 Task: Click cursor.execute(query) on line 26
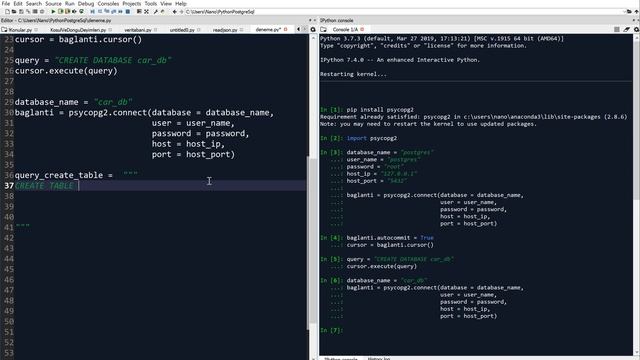click(x=66, y=71)
